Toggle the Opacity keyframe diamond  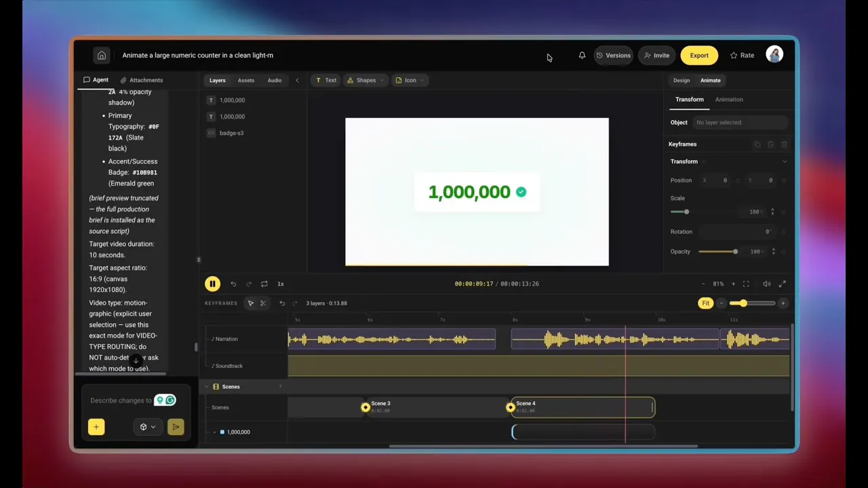[x=784, y=251]
